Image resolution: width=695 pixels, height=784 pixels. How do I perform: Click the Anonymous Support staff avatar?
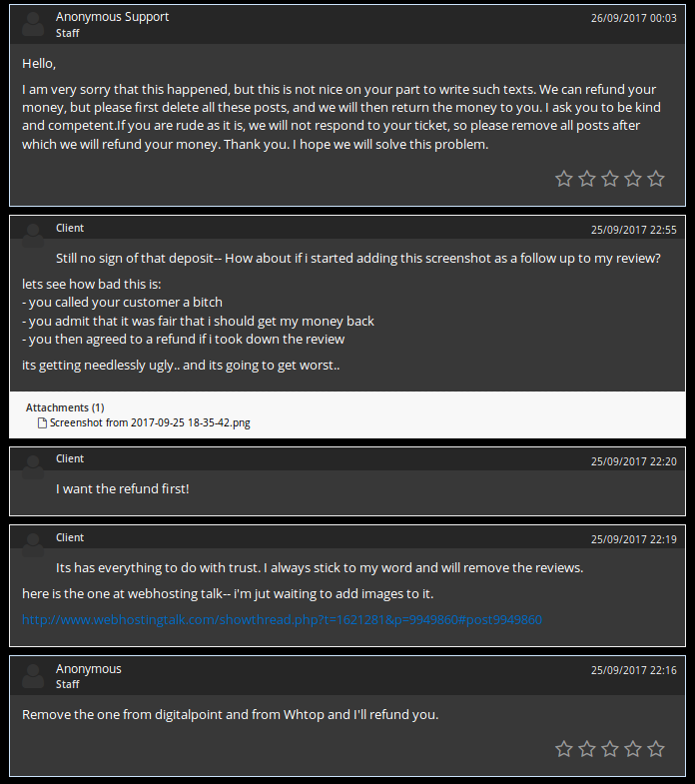coord(33,24)
